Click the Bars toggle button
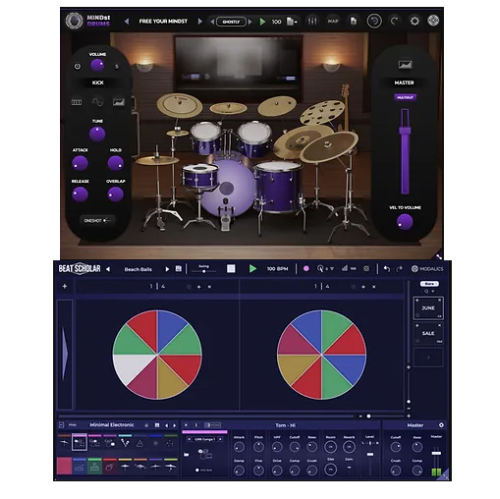500x499 pixels. 429,284
